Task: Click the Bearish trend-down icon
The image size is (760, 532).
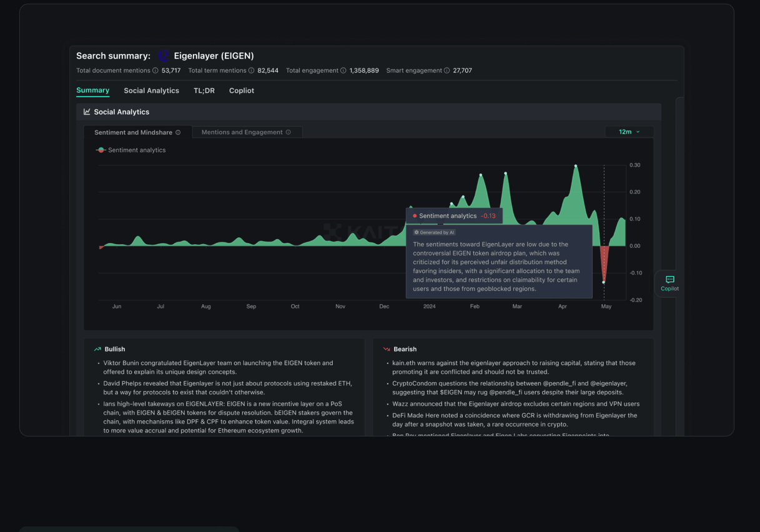Action: point(387,349)
